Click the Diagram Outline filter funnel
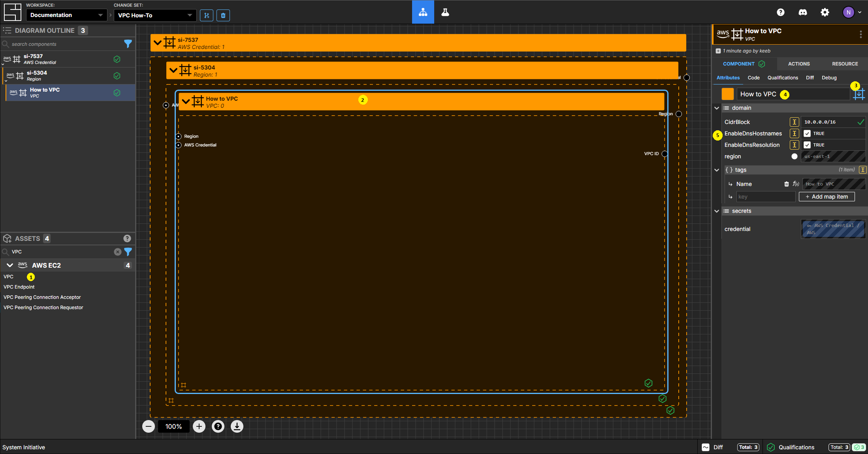This screenshot has width=868, height=454. pos(128,44)
